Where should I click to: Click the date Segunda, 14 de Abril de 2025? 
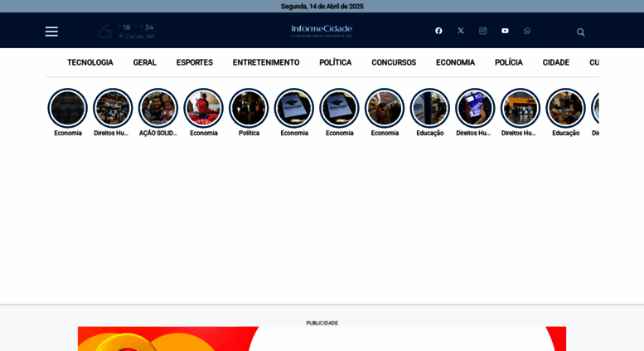322,7
